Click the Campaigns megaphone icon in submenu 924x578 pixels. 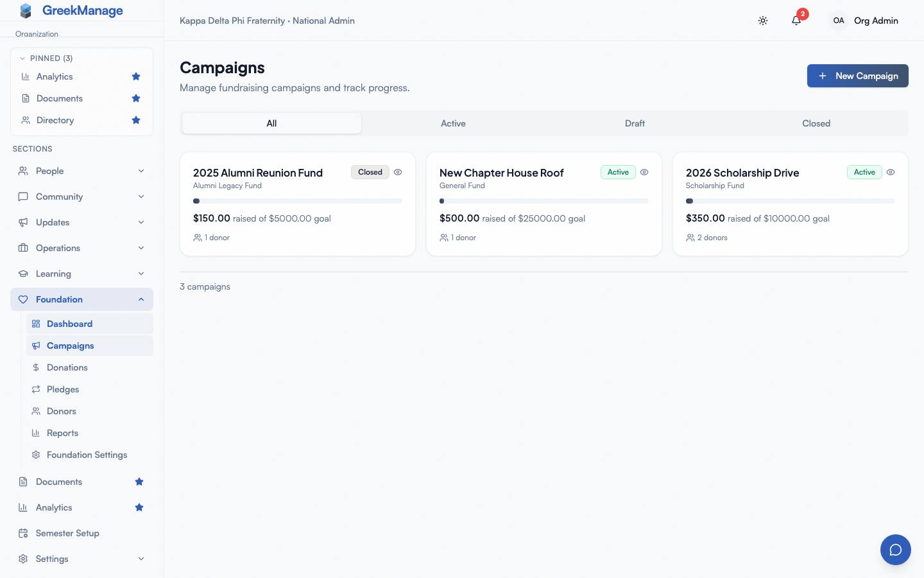click(x=36, y=346)
